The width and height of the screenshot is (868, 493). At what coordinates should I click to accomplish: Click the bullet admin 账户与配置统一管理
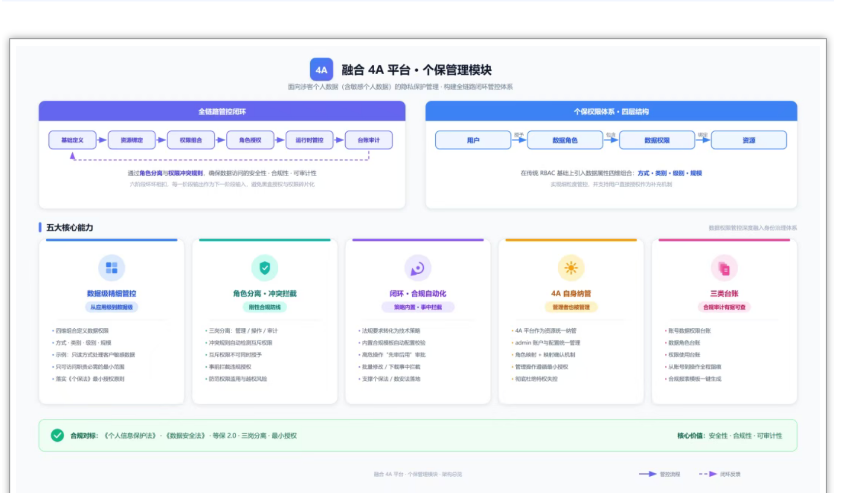547,343
